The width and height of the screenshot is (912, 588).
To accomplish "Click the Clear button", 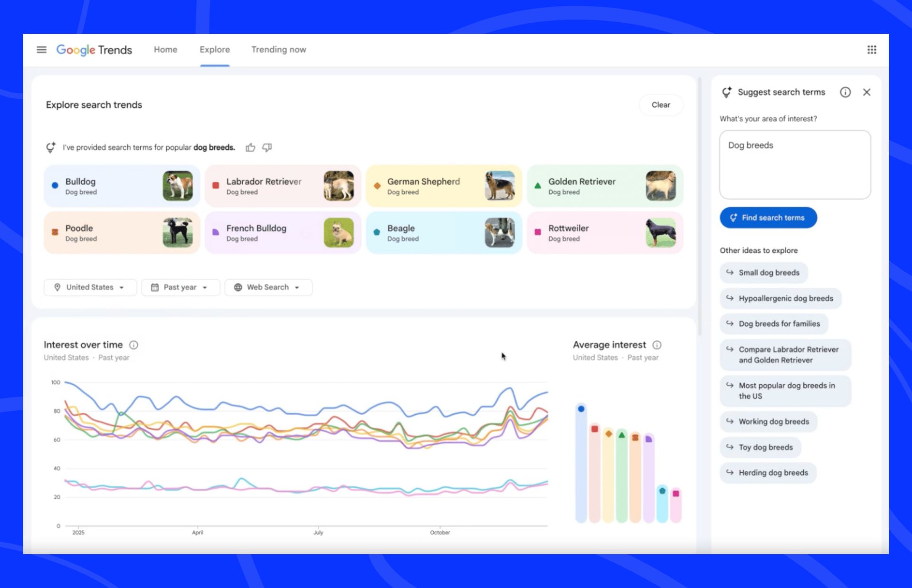I will click(x=660, y=105).
